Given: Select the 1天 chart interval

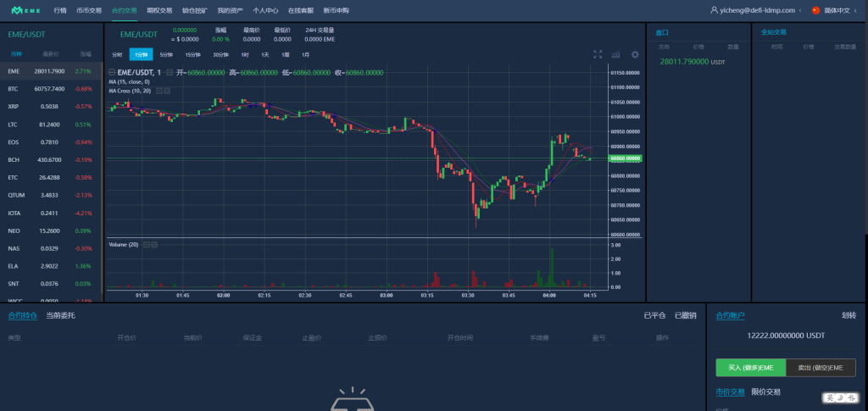Looking at the screenshot, I should [x=265, y=54].
